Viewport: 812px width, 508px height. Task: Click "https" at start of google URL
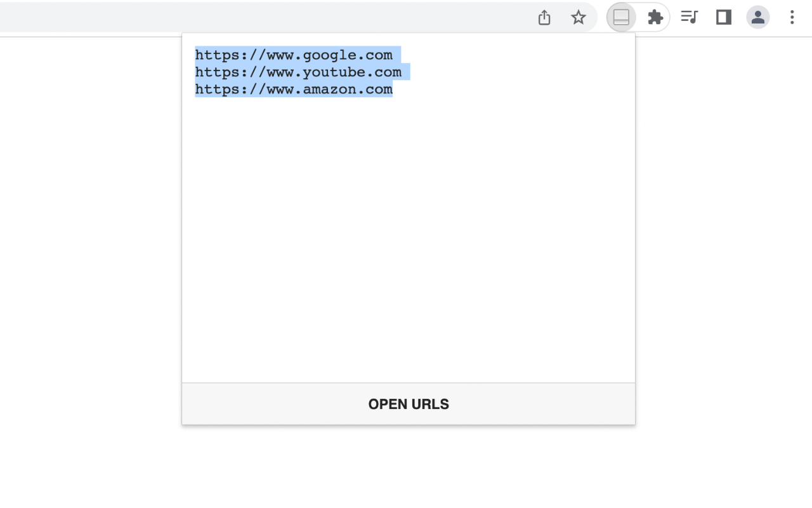click(217, 55)
